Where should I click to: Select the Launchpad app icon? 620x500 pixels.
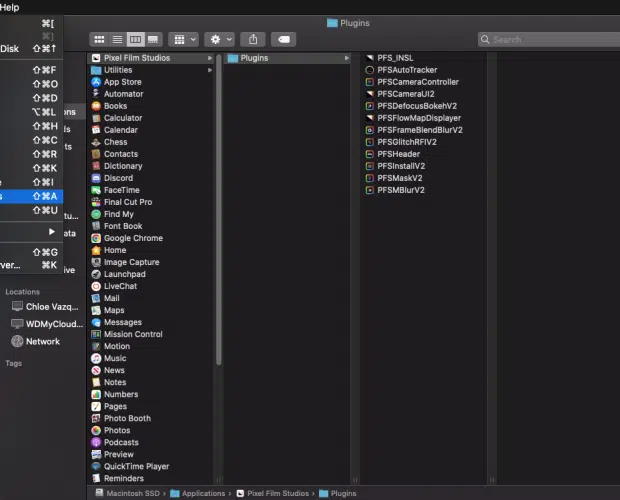(96, 274)
